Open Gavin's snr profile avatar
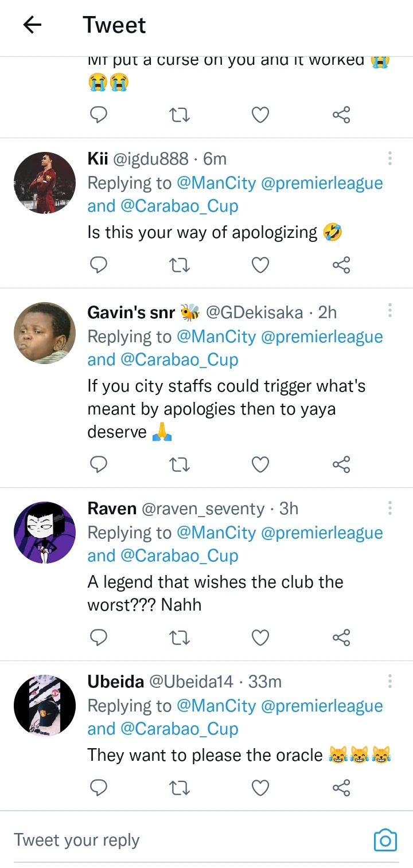Image resolution: width=413 pixels, height=868 pixels. 45,333
